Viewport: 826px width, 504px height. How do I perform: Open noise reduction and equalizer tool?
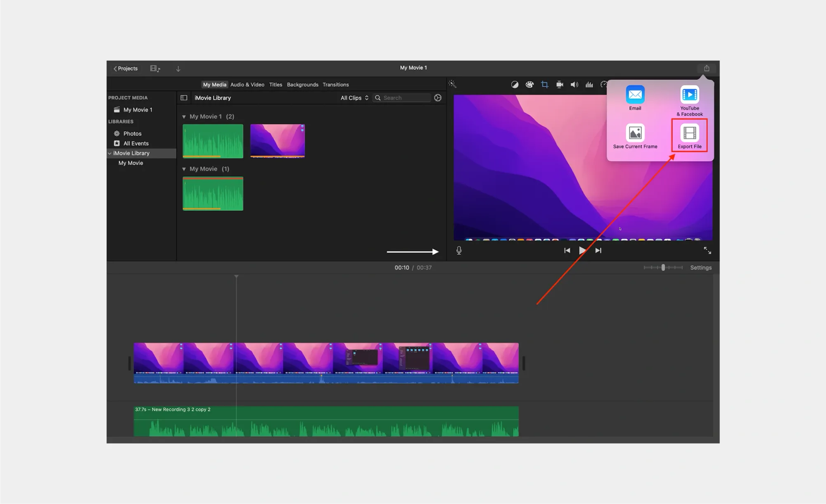(589, 85)
